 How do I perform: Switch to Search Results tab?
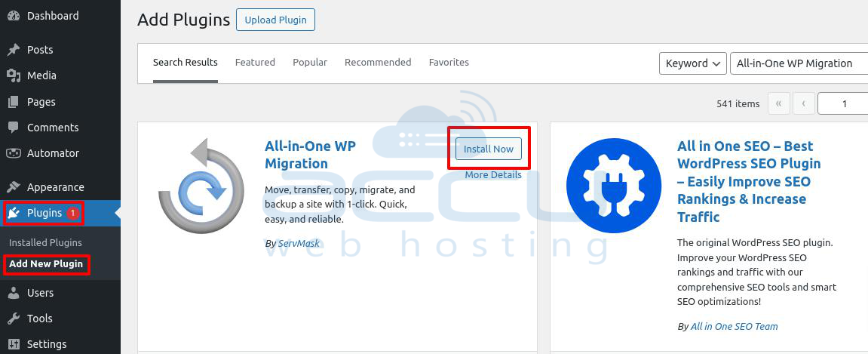click(186, 63)
